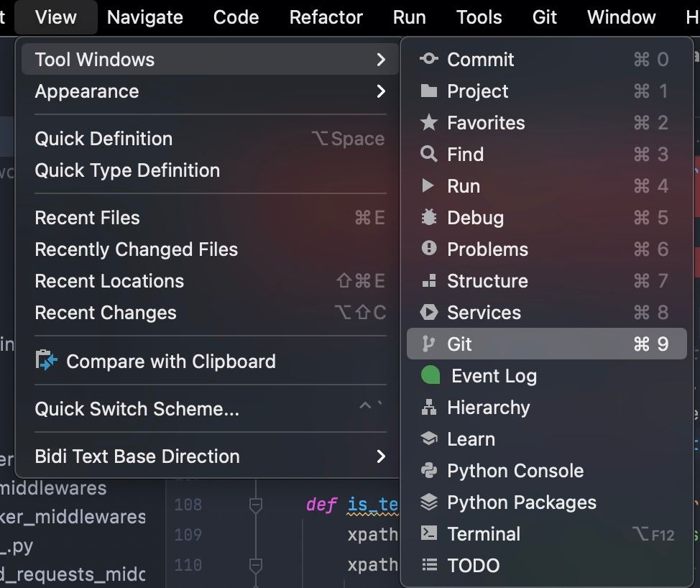Click the Structure icon
This screenshot has width=700, height=588.
[x=429, y=280]
